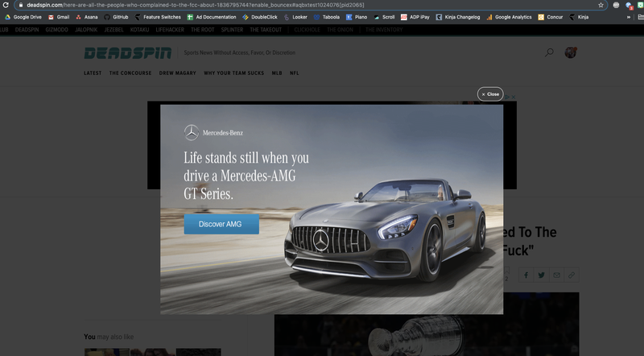This screenshot has width=644, height=356.
Task: Copy article link with chain icon
Action: point(572,275)
